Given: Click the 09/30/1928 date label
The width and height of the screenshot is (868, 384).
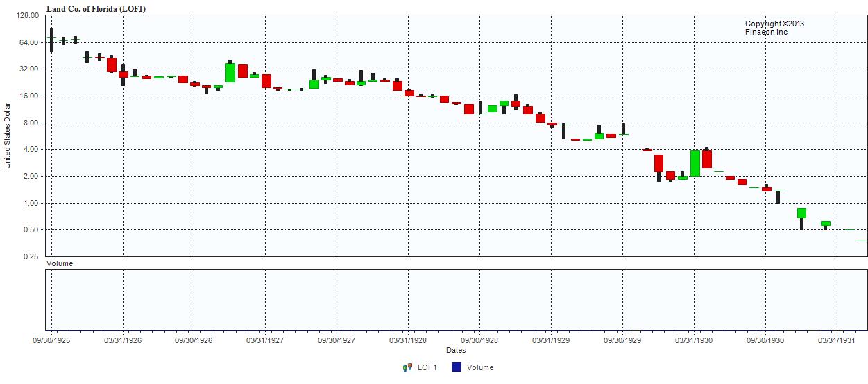Looking at the screenshot, I should pyautogui.click(x=479, y=340).
